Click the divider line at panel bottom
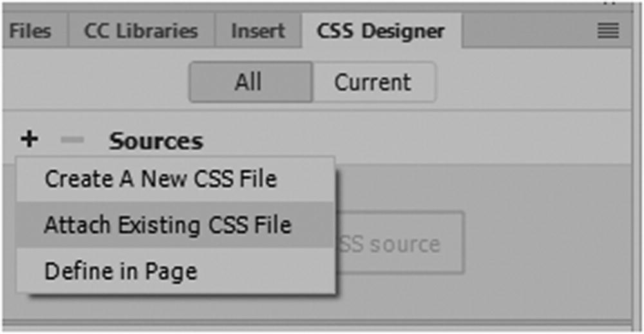Image resolution: width=644 pixels, height=334 pixels. tap(322, 324)
